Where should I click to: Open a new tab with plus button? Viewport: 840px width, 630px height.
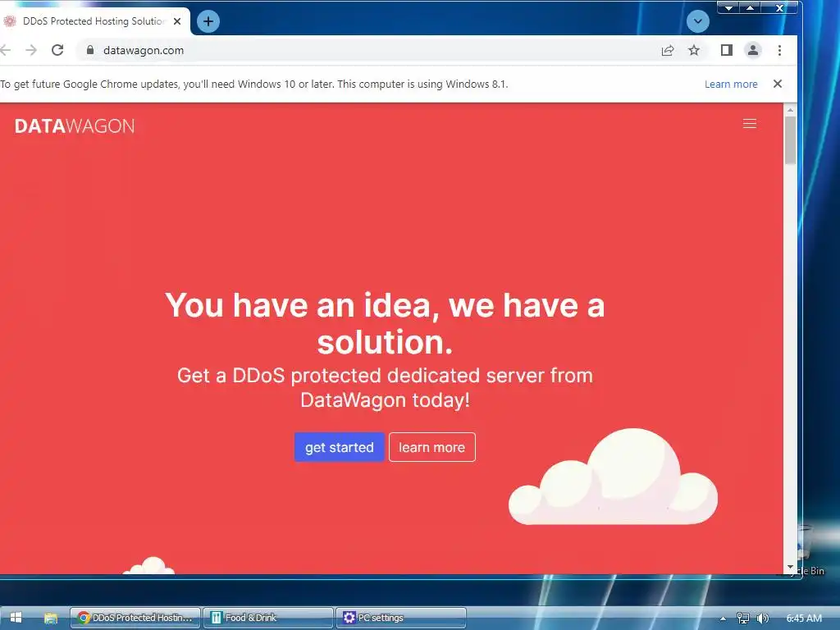[x=208, y=21]
